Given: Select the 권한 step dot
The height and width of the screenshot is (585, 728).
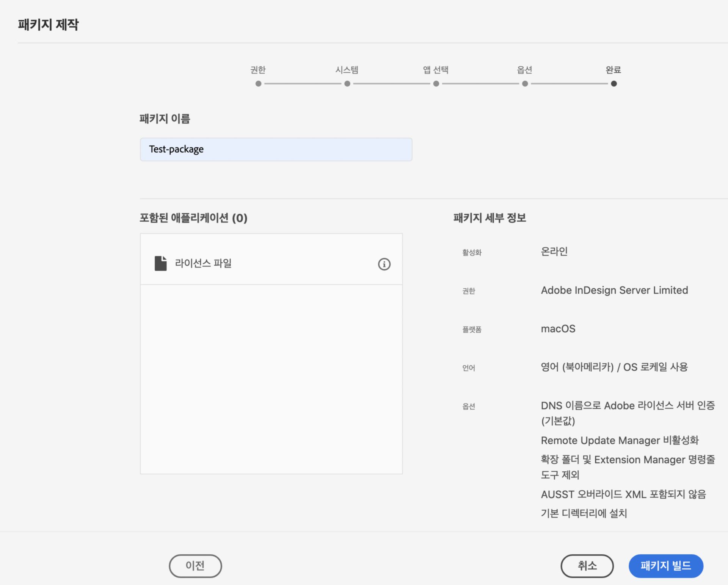Looking at the screenshot, I should point(258,84).
